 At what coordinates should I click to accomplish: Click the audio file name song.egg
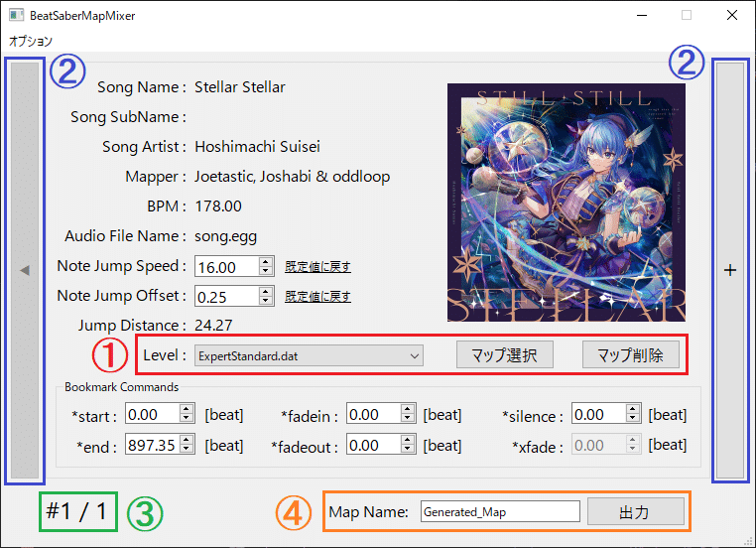coord(225,236)
